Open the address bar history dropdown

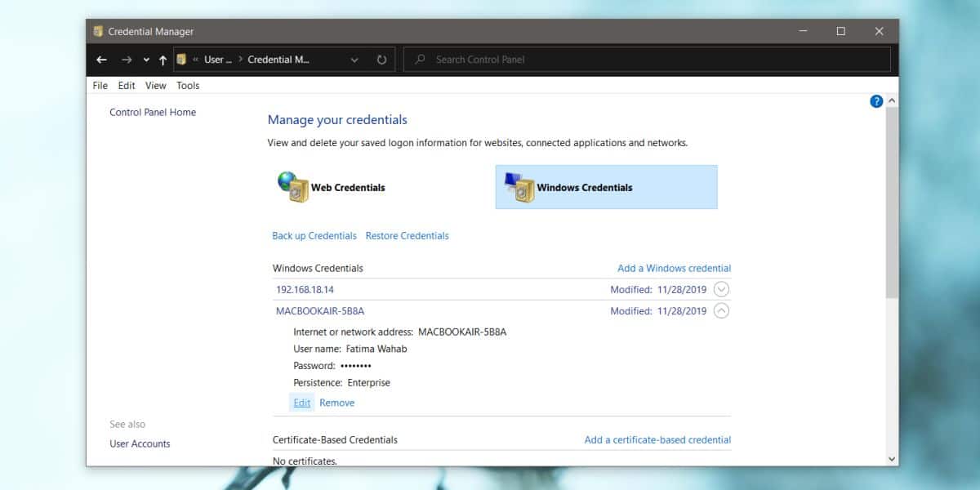pos(354,60)
